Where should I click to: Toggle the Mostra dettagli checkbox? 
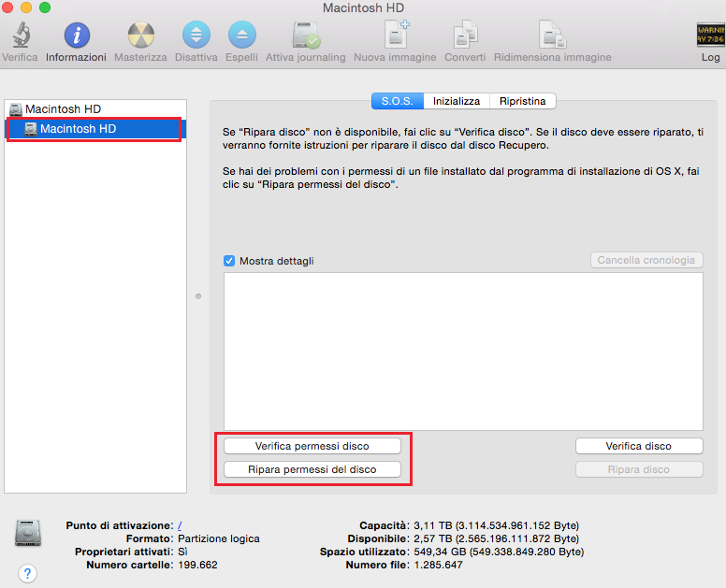point(229,261)
